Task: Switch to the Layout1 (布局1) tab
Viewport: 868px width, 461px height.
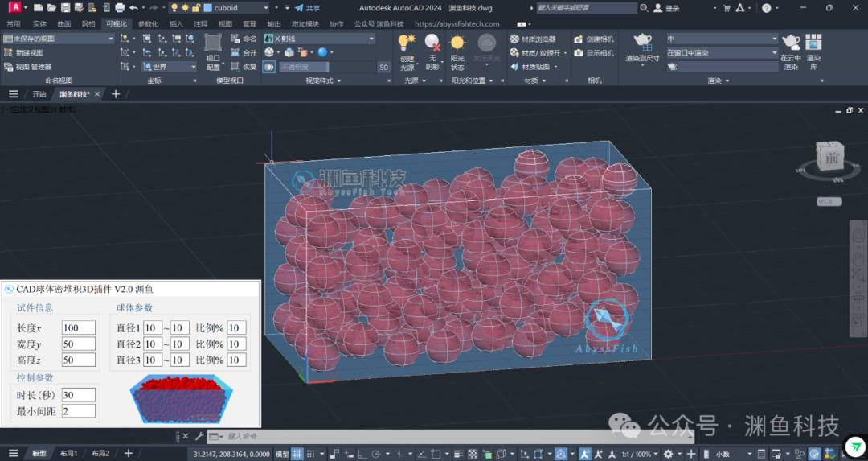Action: pyautogui.click(x=68, y=453)
